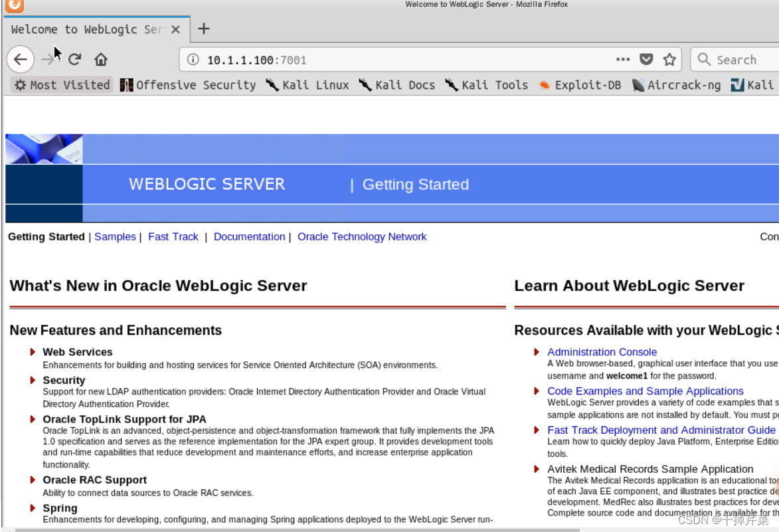The height and width of the screenshot is (532, 779).
Task: Click the WEBLOGIC SERVER banner title
Action: pos(207,184)
